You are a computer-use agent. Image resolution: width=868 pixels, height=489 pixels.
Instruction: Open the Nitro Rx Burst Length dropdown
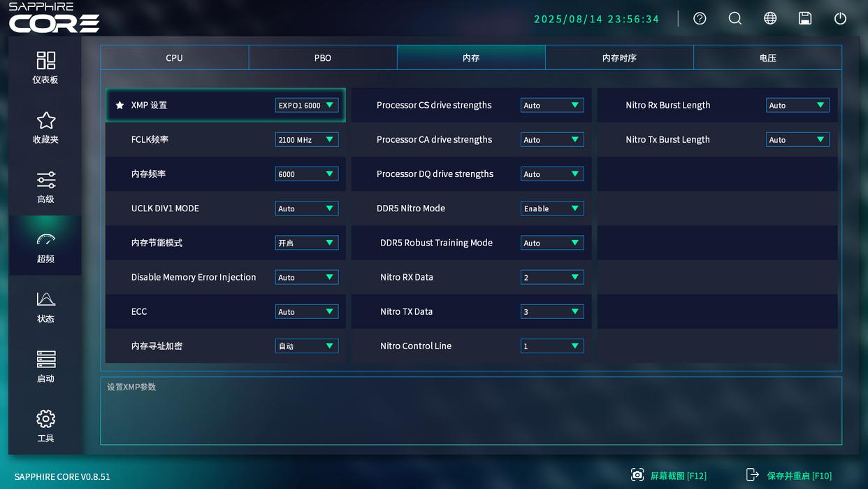tap(797, 105)
